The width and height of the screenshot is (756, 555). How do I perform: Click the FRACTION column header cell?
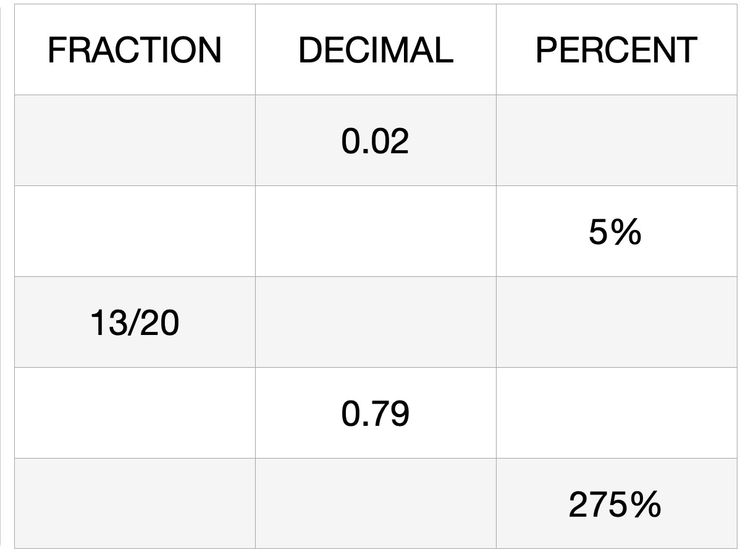click(x=135, y=50)
